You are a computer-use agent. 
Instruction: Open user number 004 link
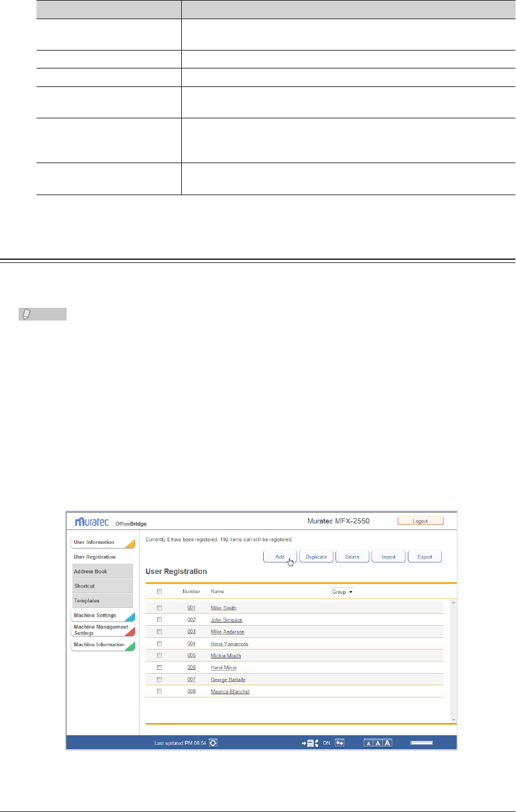pos(191,644)
